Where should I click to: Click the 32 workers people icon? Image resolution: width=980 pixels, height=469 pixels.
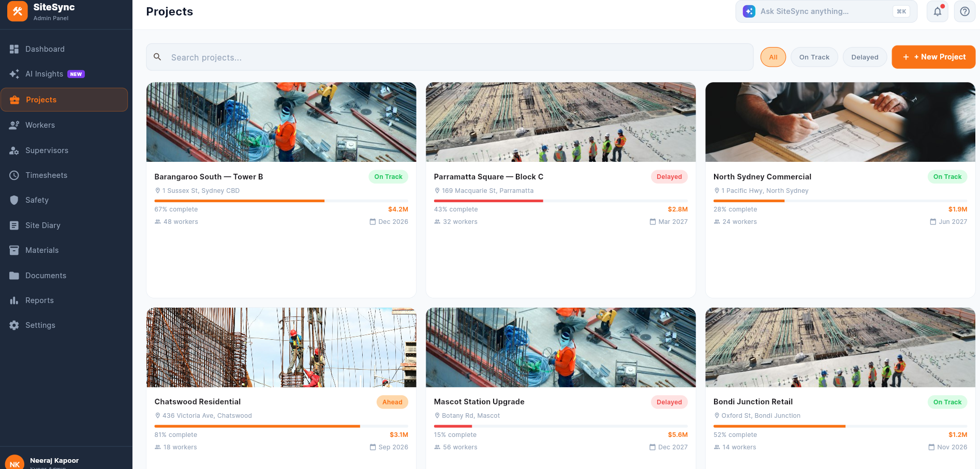[437, 222]
